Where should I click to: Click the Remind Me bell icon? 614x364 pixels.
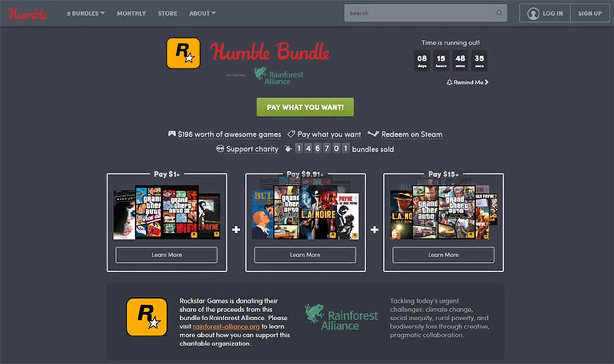coord(449,83)
